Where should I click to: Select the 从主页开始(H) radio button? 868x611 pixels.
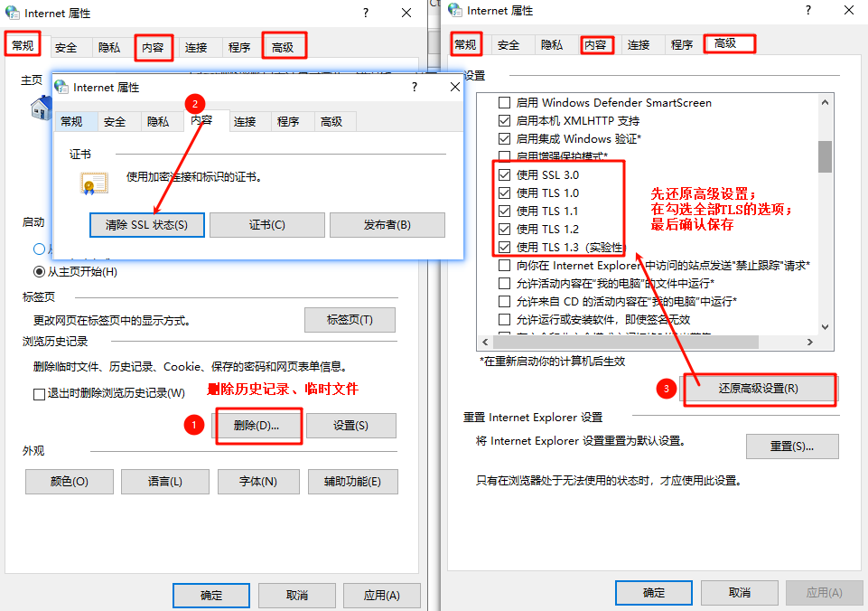click(x=40, y=271)
